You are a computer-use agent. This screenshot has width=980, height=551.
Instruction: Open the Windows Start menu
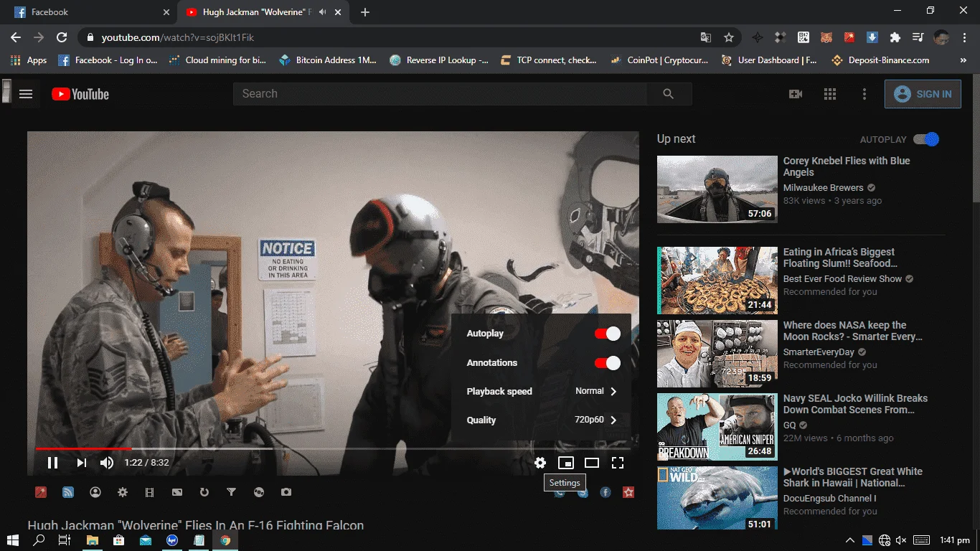(14, 540)
